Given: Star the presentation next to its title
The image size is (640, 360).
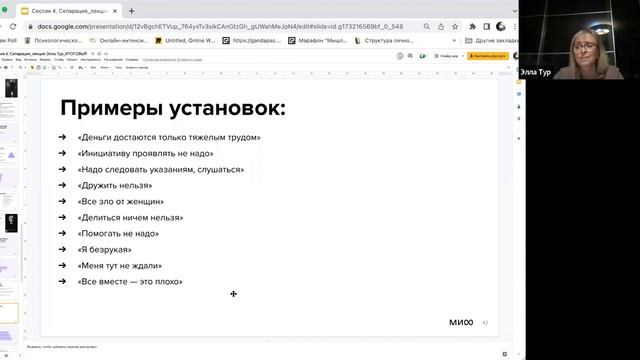Looking at the screenshot, I should [93, 53].
